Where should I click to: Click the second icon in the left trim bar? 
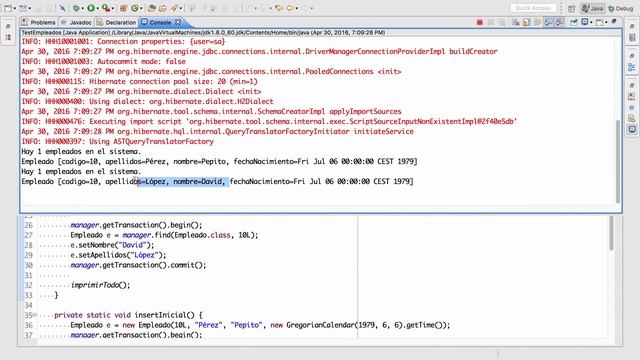pos(8,38)
